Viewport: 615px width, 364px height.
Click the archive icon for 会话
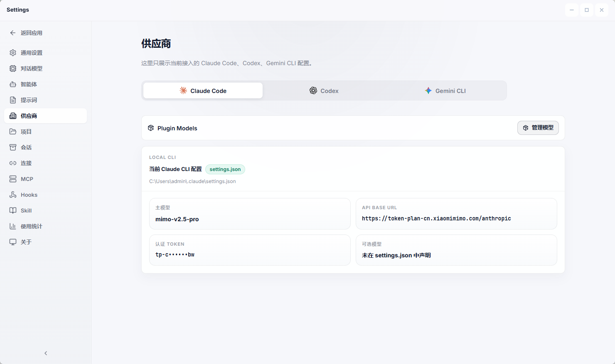(13, 147)
